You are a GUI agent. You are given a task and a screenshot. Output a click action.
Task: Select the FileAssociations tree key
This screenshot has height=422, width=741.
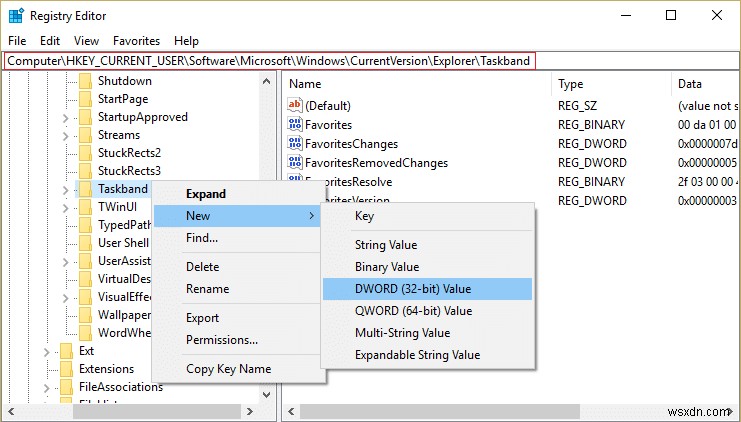[x=120, y=387]
